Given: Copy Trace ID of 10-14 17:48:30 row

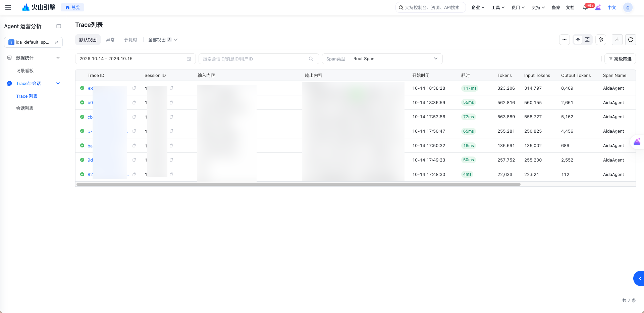Looking at the screenshot, I should point(134,174).
